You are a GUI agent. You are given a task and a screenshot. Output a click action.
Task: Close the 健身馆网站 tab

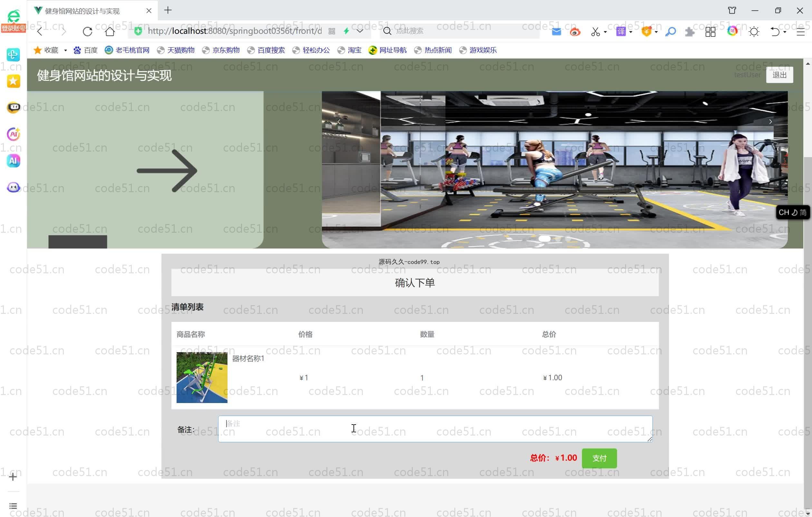click(149, 11)
